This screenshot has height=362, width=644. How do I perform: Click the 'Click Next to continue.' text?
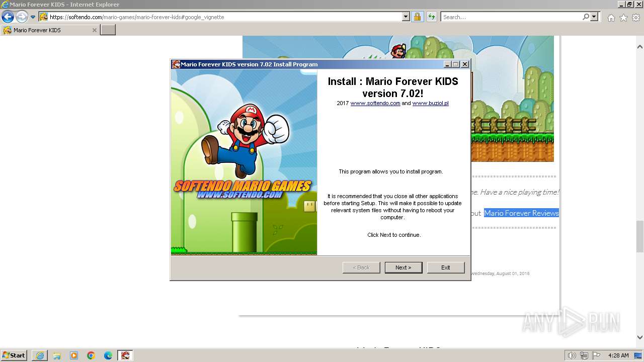coord(393,235)
